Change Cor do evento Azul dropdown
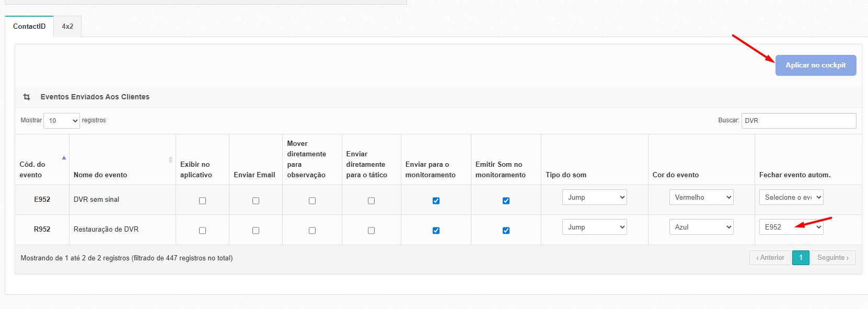 [x=701, y=227]
